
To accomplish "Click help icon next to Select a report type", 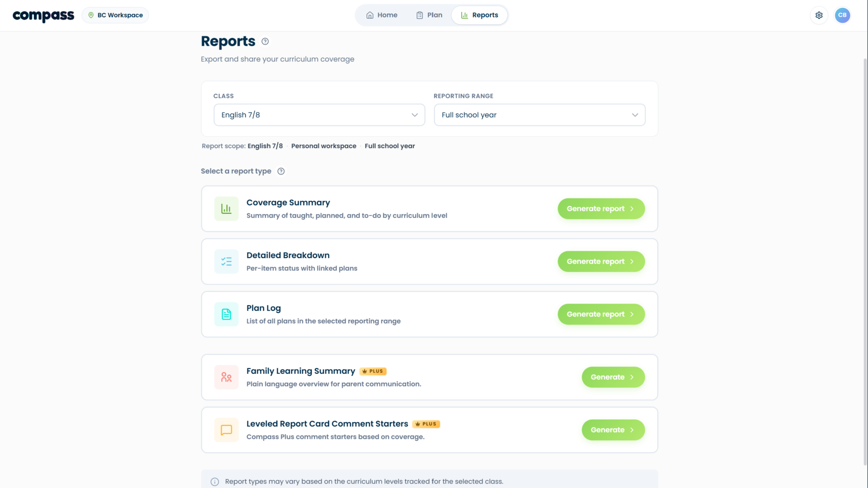I will (281, 171).
